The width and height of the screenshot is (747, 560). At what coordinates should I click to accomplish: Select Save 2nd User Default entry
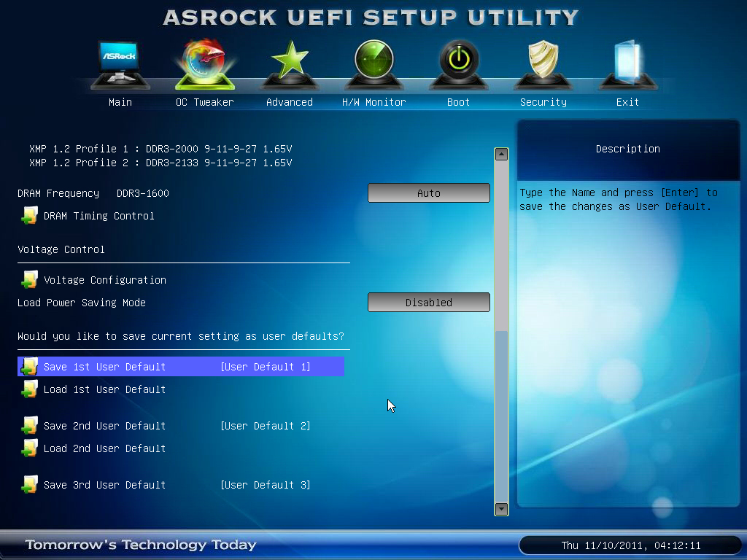pyautogui.click(x=105, y=426)
